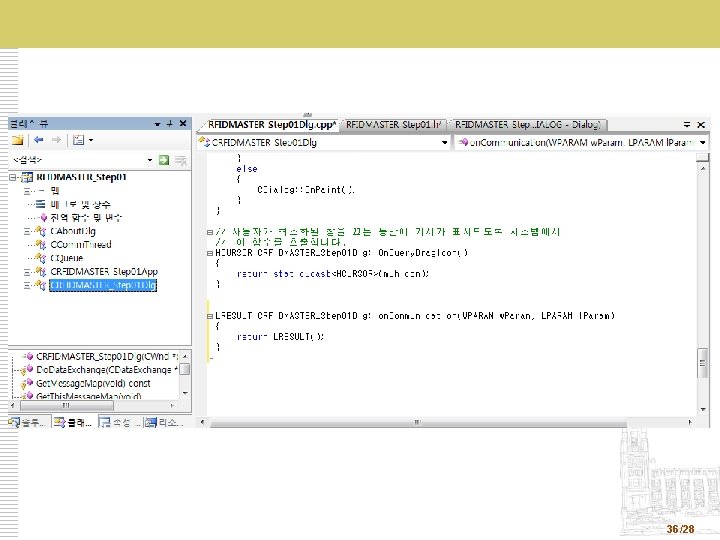This screenshot has width=720, height=540.
Task: Click the clear search icon
Action: click(x=181, y=160)
